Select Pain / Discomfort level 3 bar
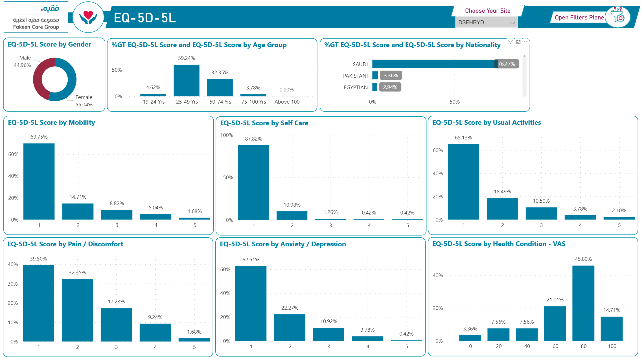This screenshot has height=357, width=644. point(116,325)
